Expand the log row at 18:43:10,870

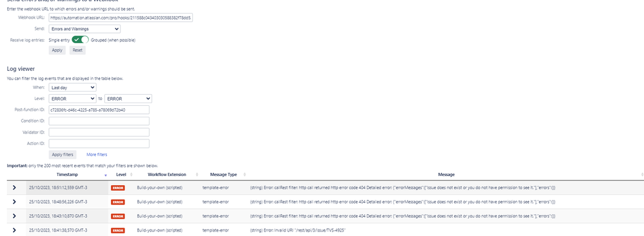point(14,216)
